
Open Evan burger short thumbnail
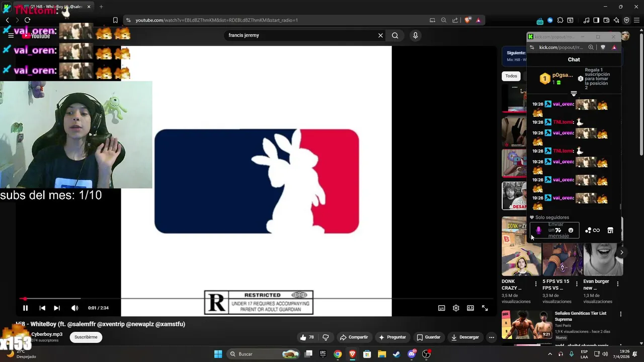pos(603,259)
